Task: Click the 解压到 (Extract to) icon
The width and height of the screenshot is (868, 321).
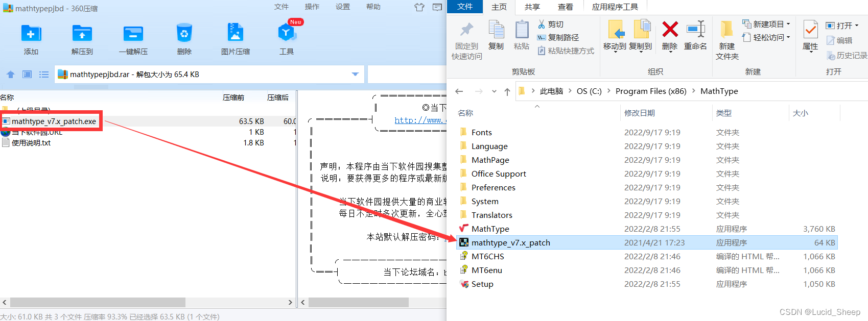Action: [82, 34]
